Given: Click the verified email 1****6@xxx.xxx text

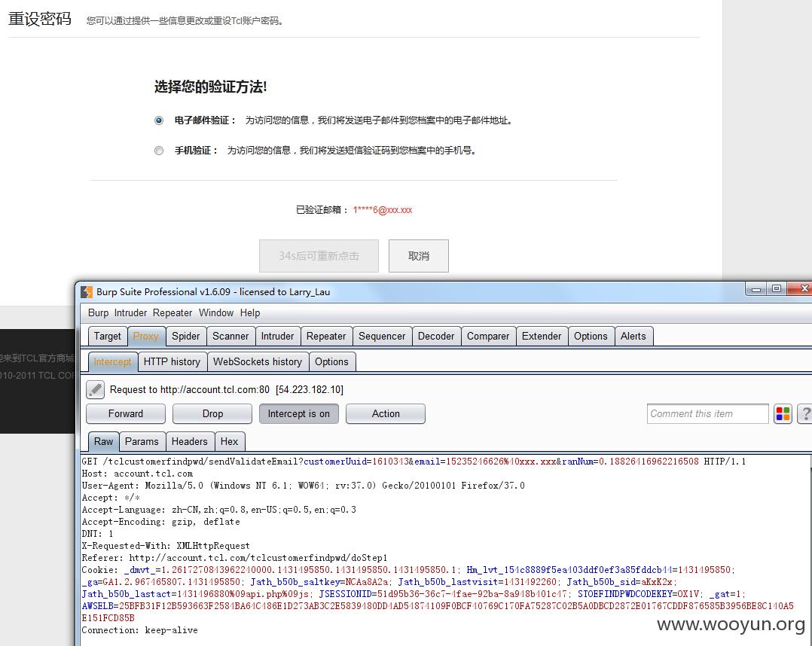Looking at the screenshot, I should pos(383,210).
